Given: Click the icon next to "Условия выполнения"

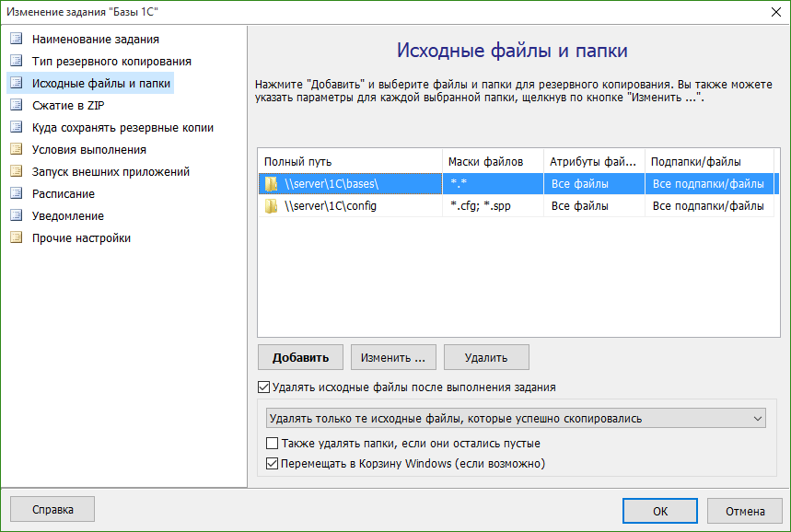Looking at the screenshot, I should point(16,150).
